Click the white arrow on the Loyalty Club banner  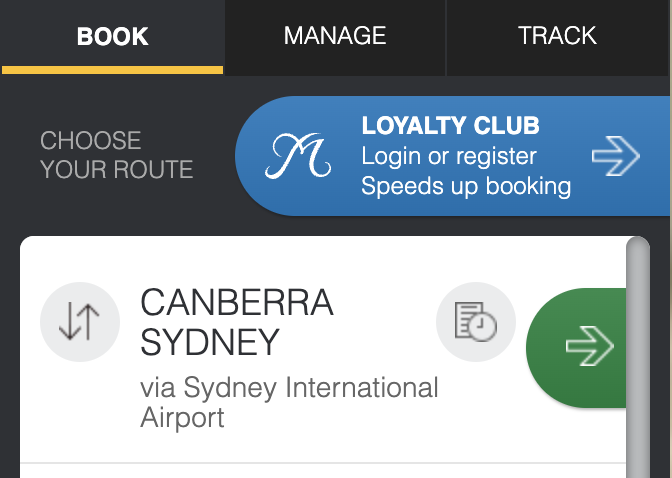coord(615,156)
